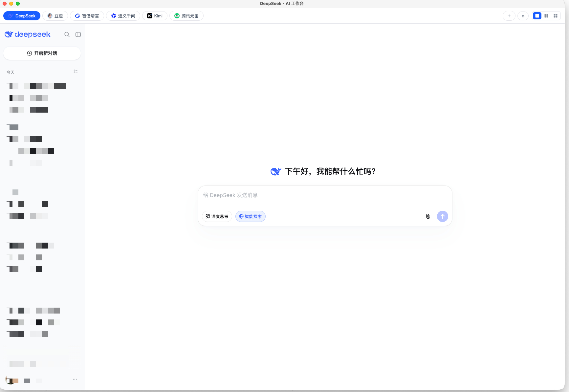Search chats with magnifier icon
Image resolution: width=569 pixels, height=392 pixels.
(67, 34)
